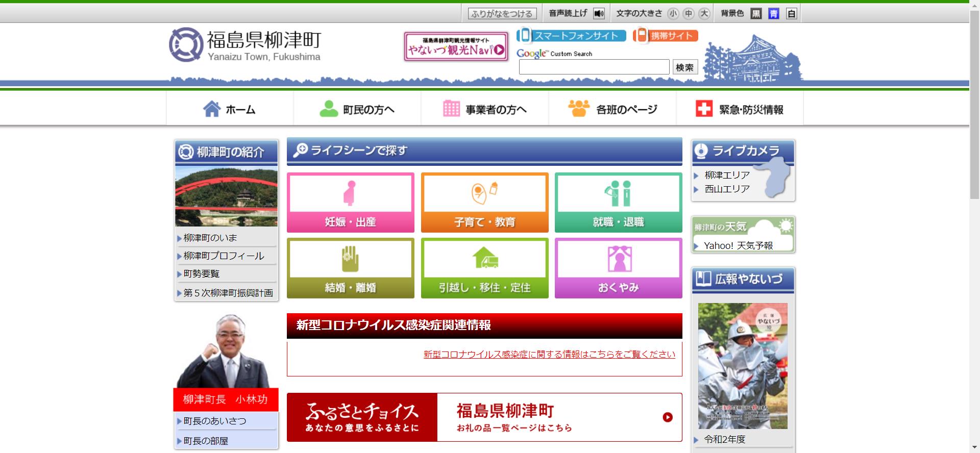The width and height of the screenshot is (980, 453).
Task: Click the arrow before 柳津エリア
Action: tap(696, 175)
